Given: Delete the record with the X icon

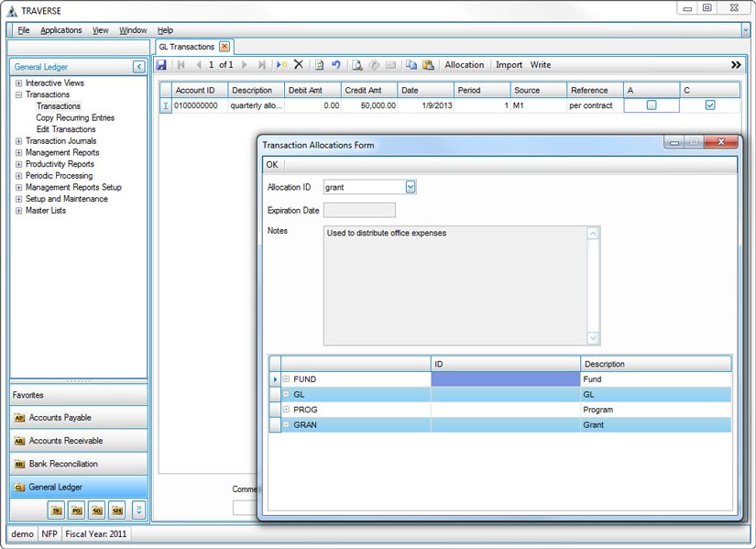Looking at the screenshot, I should tap(299, 64).
